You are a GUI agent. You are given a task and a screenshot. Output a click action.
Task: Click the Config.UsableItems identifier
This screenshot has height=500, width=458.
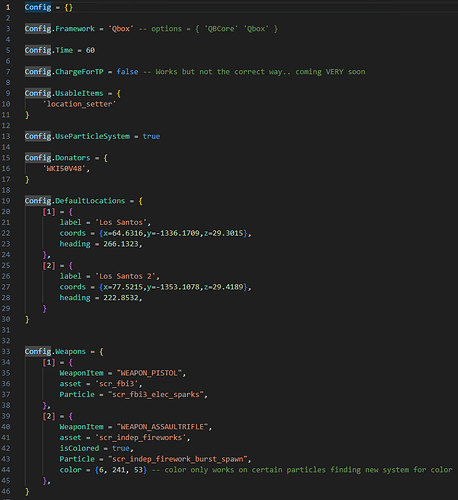click(x=64, y=93)
